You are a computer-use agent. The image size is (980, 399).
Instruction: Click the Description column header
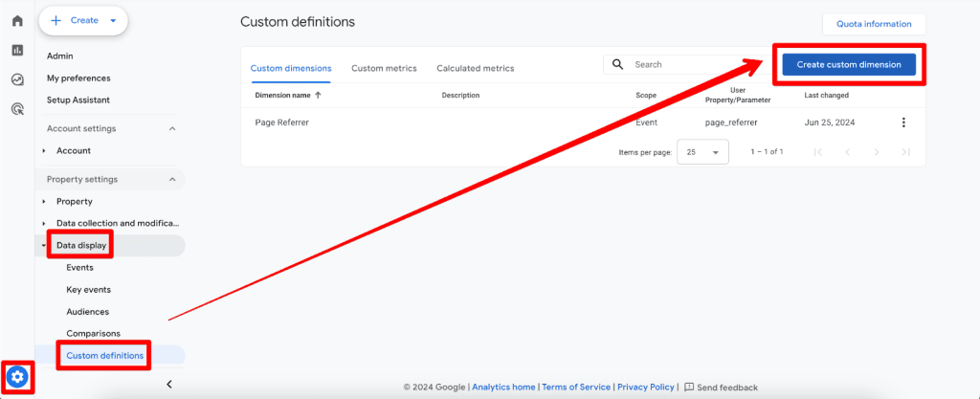pyautogui.click(x=460, y=96)
